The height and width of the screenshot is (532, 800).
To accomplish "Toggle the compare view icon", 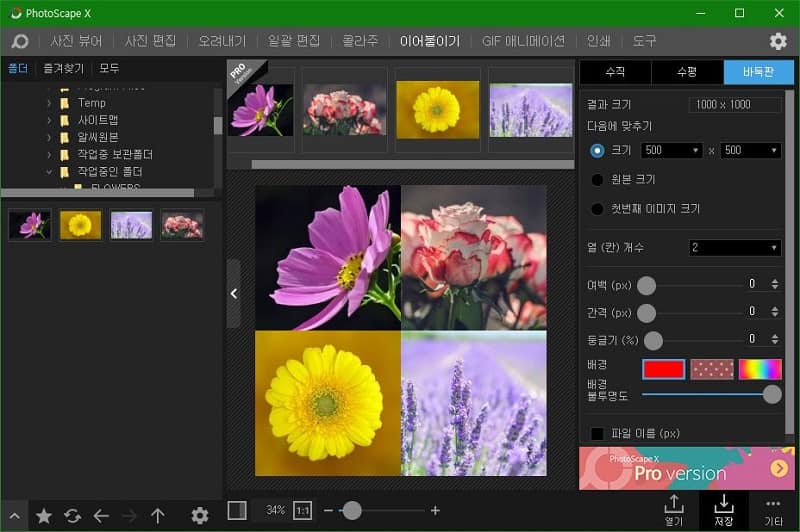I will (237, 510).
